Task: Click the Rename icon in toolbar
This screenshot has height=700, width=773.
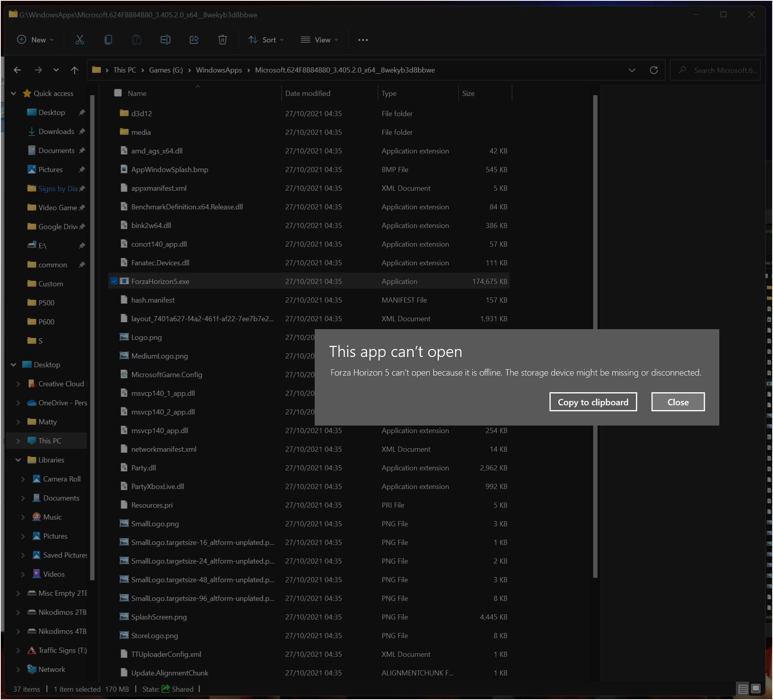Action: (165, 40)
